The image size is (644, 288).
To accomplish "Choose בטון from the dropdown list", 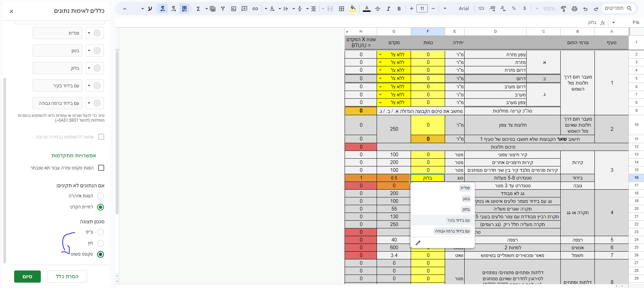I will (x=466, y=199).
